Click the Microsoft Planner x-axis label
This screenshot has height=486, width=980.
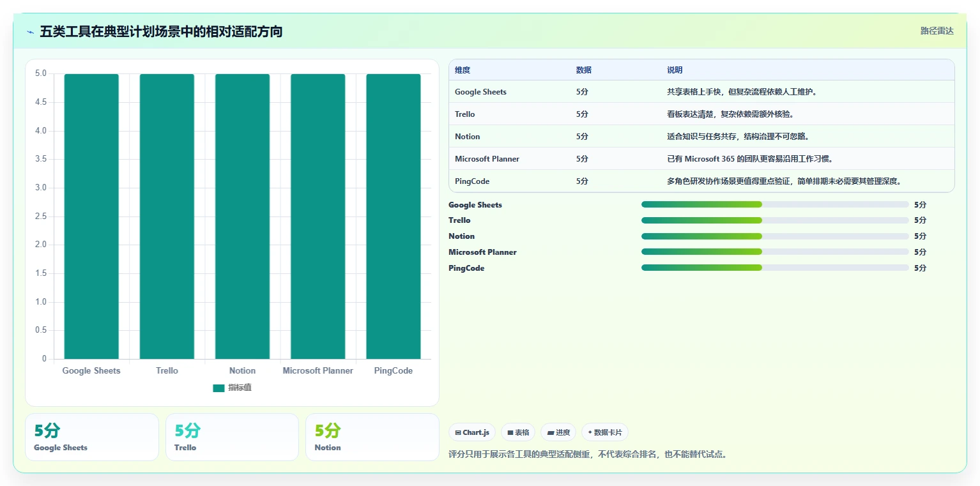318,371
